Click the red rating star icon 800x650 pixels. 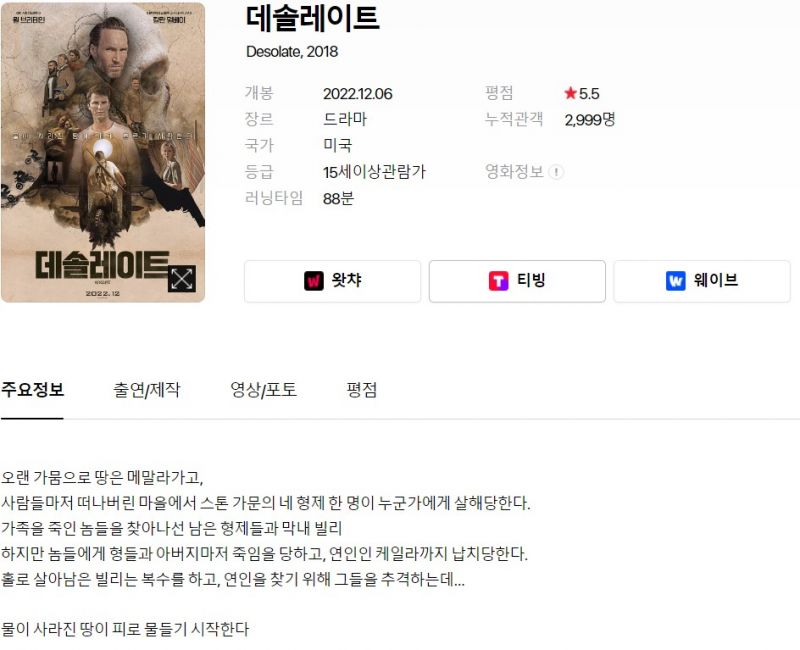(x=570, y=93)
